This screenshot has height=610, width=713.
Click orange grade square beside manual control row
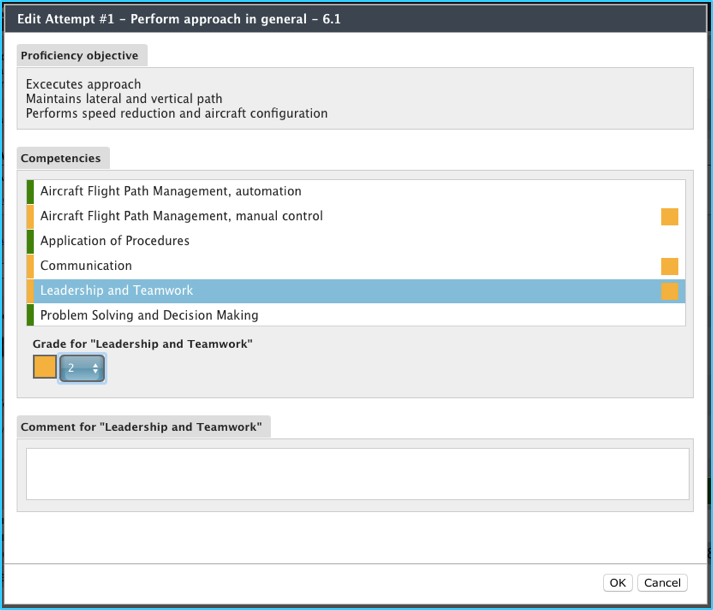click(669, 217)
